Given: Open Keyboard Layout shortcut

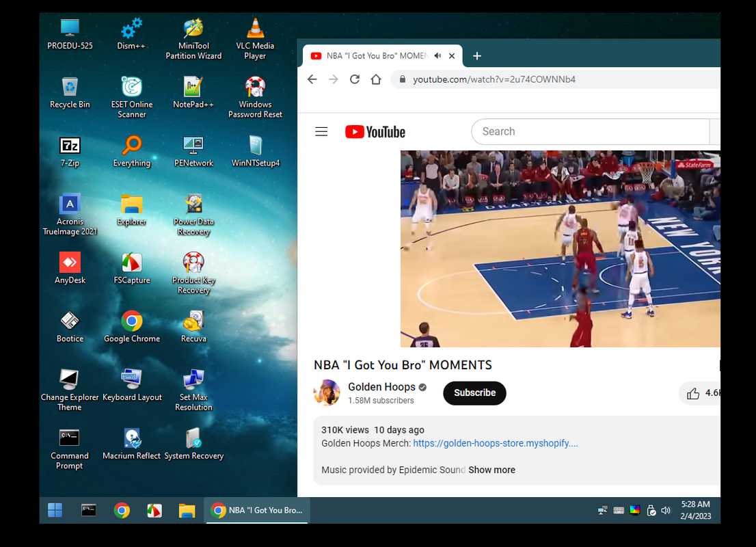Looking at the screenshot, I should coord(132,386).
